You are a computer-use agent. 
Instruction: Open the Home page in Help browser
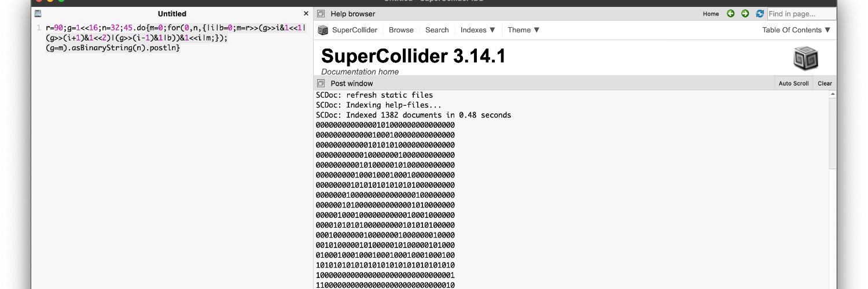(711, 14)
